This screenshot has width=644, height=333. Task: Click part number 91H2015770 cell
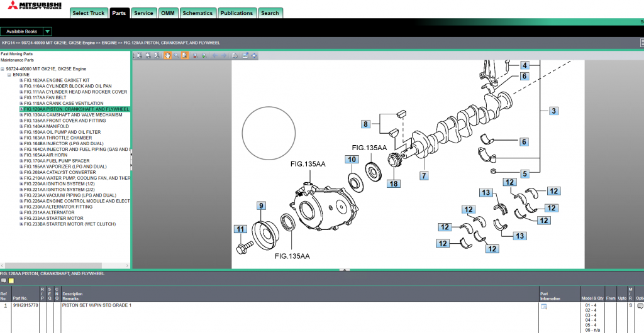pos(25,305)
